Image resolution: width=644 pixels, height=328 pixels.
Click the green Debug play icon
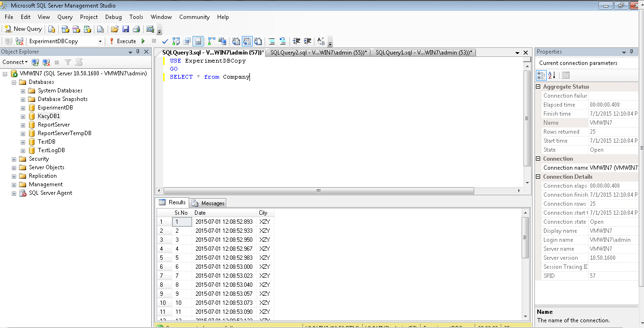coord(143,41)
